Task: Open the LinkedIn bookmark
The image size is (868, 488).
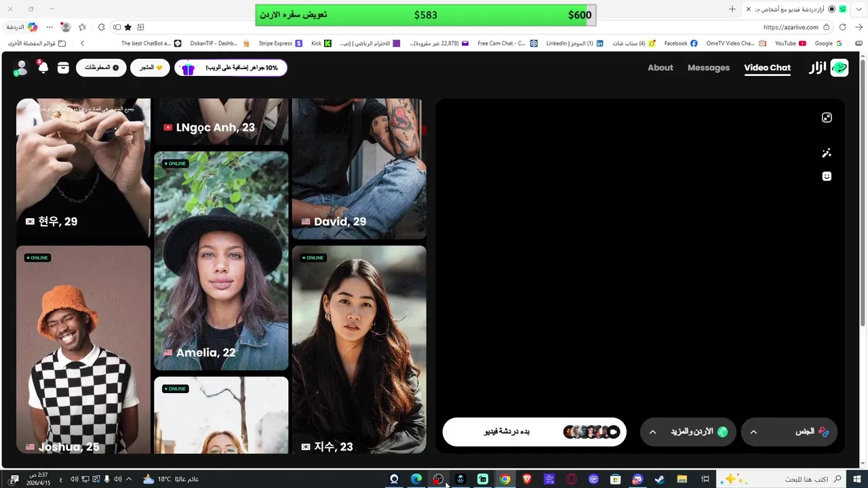Action: coord(574,43)
